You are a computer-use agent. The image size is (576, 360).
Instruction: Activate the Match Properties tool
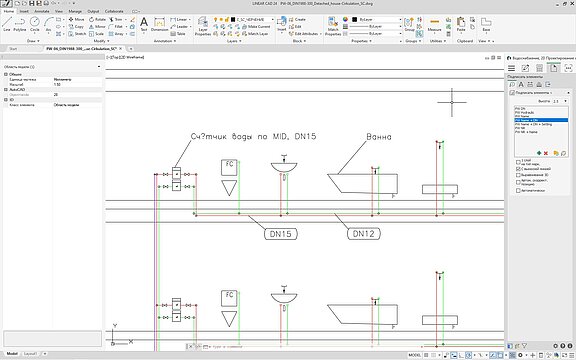(x=333, y=26)
